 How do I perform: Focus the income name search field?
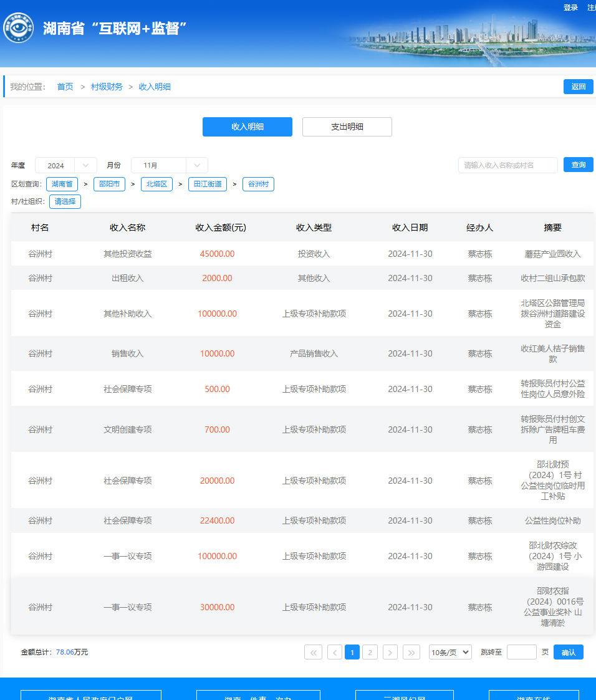click(x=507, y=165)
